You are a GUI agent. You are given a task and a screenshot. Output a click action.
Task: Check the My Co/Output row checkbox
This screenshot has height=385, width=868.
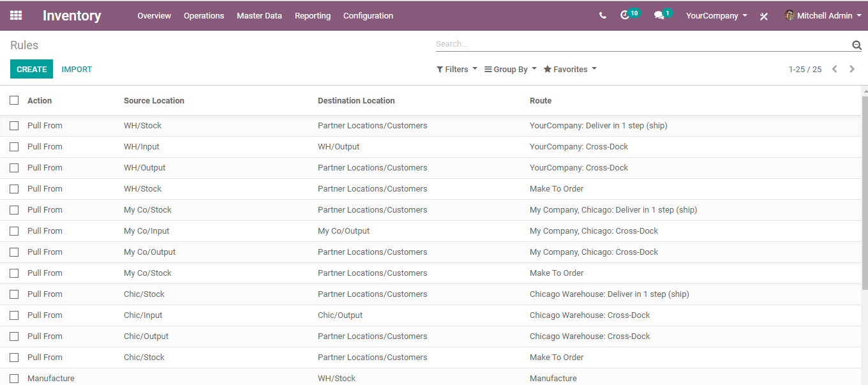14,252
